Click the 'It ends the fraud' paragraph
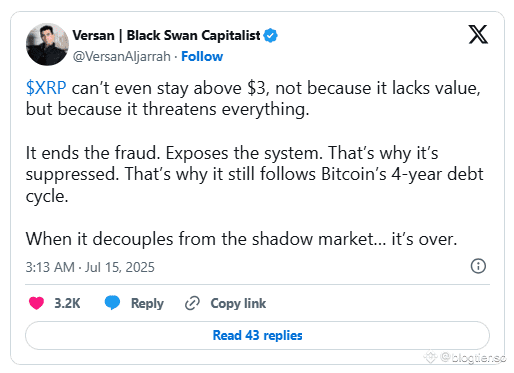Viewport: 514px width, 373px height. [x=254, y=174]
